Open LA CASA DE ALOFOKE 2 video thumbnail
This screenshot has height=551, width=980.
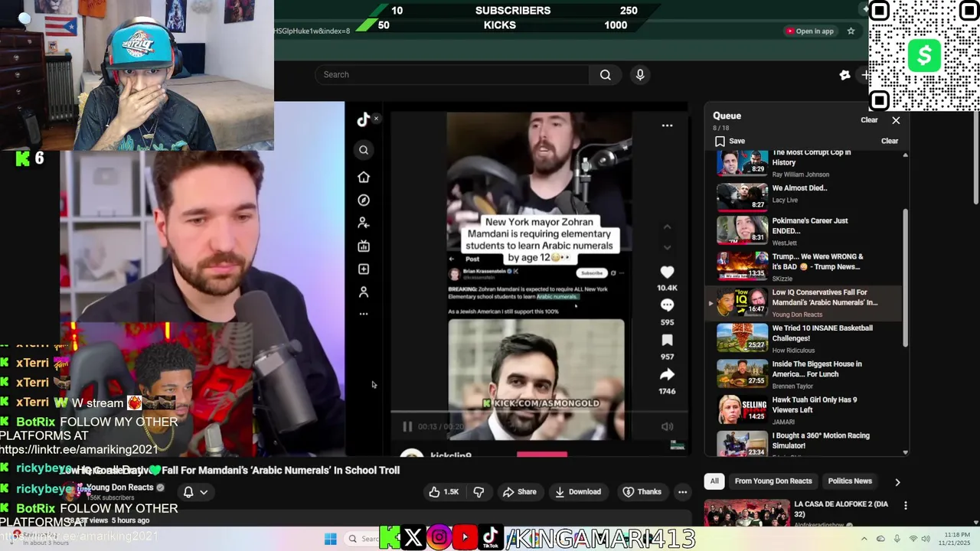pos(746,514)
